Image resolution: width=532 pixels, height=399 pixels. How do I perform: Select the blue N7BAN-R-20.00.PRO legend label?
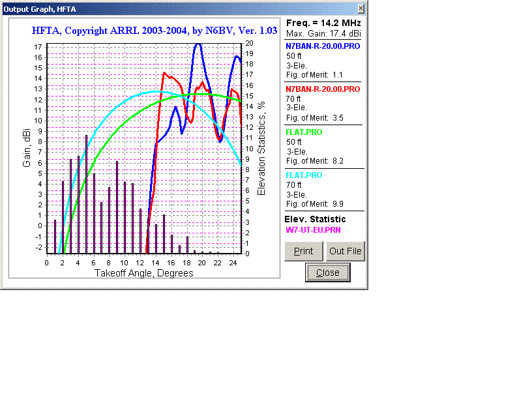click(323, 46)
